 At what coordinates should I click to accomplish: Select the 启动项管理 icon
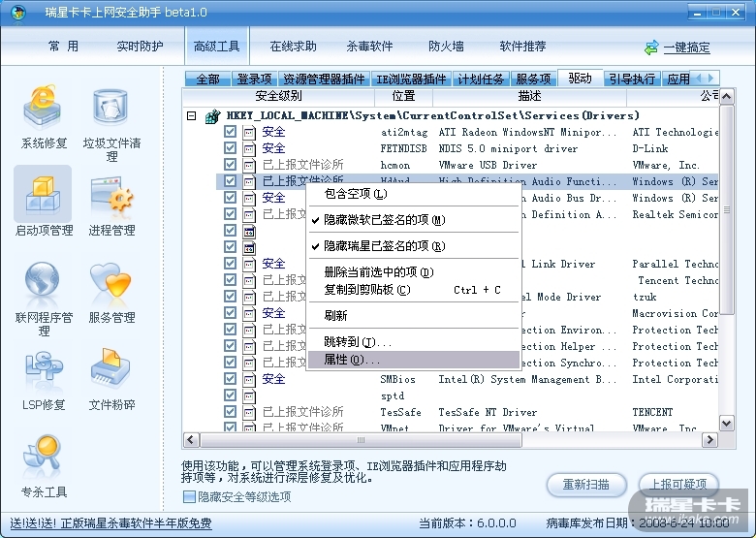[43, 194]
